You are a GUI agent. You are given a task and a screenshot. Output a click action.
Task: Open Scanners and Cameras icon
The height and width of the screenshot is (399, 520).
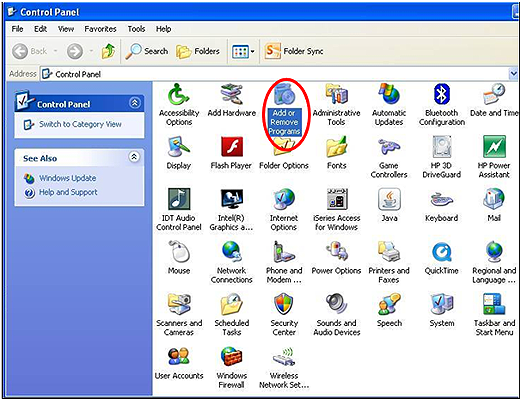click(x=179, y=315)
